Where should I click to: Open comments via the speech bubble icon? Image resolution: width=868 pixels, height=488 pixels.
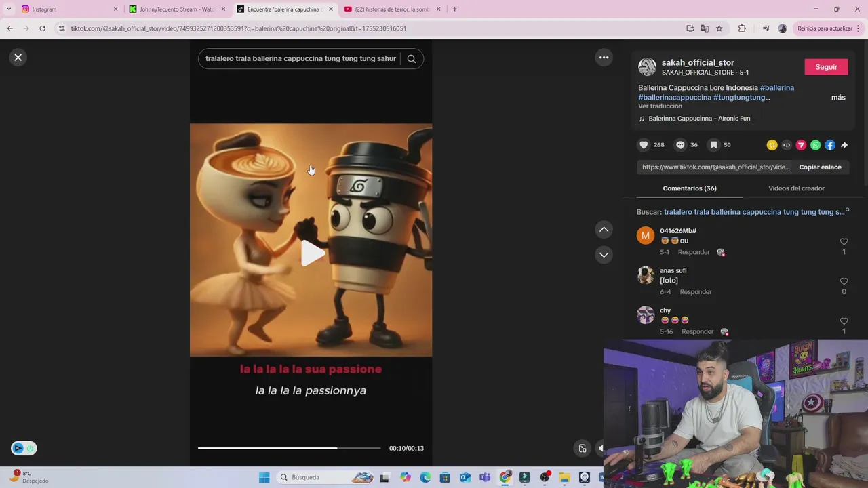coord(680,145)
